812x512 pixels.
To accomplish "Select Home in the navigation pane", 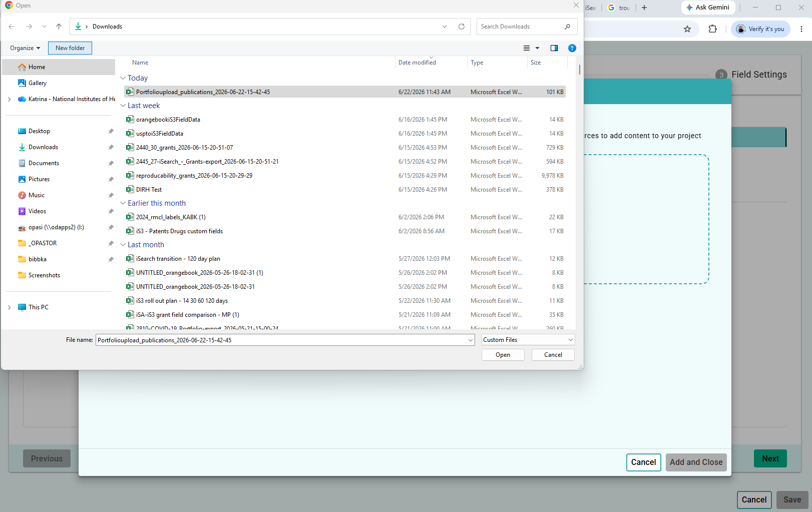I will click(59, 67).
